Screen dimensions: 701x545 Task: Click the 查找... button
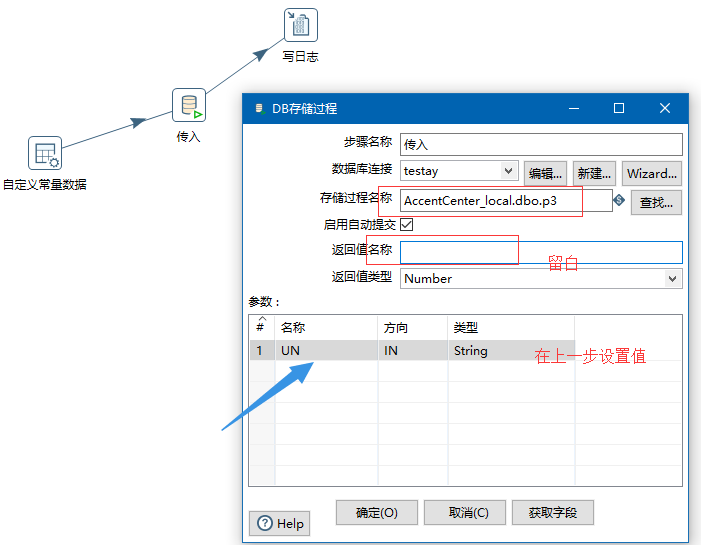656,203
